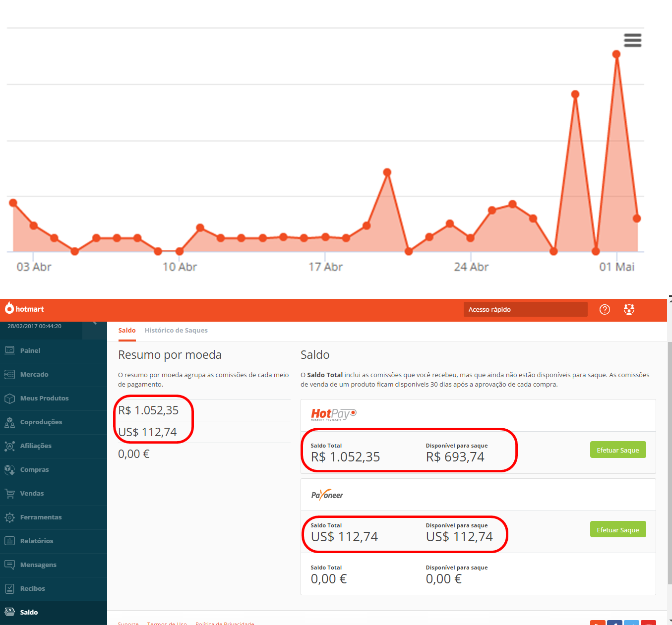The width and height of the screenshot is (672, 625).
Task: Click the second-highest chart peak point
Action: pyautogui.click(x=575, y=94)
